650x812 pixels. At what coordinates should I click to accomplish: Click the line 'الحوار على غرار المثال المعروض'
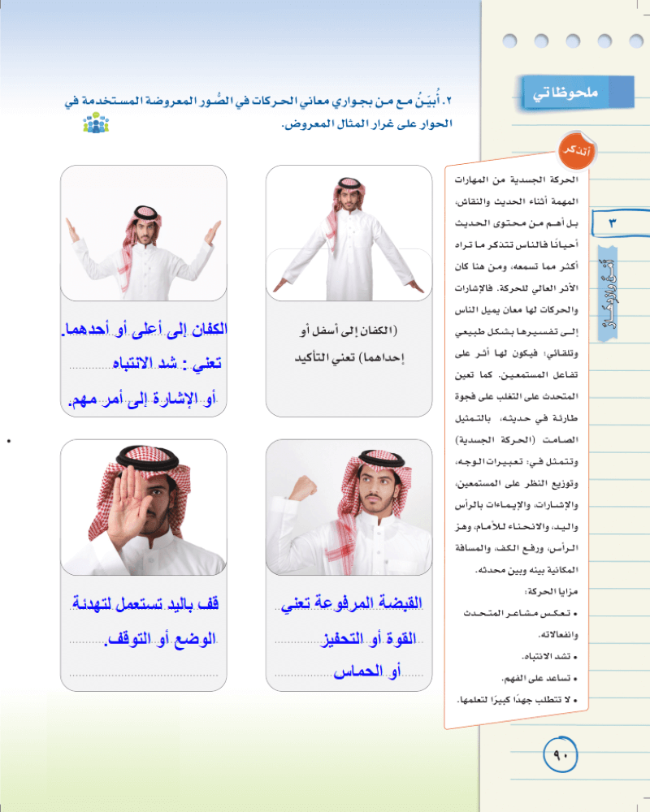367,123
